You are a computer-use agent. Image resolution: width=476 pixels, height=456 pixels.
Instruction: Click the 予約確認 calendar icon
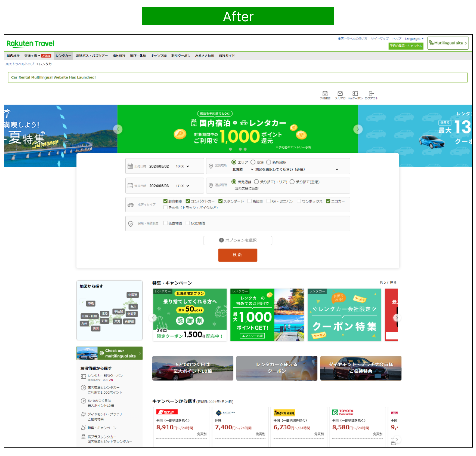325,94
